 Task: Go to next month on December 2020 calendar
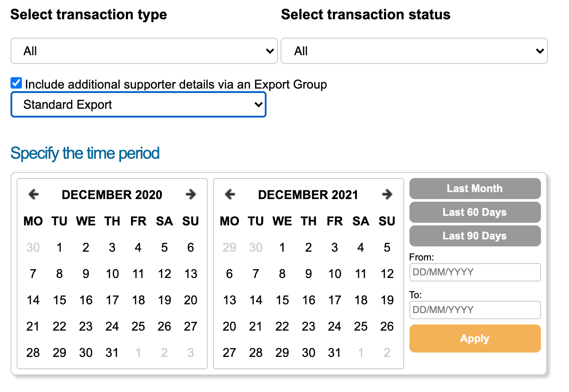tap(191, 194)
